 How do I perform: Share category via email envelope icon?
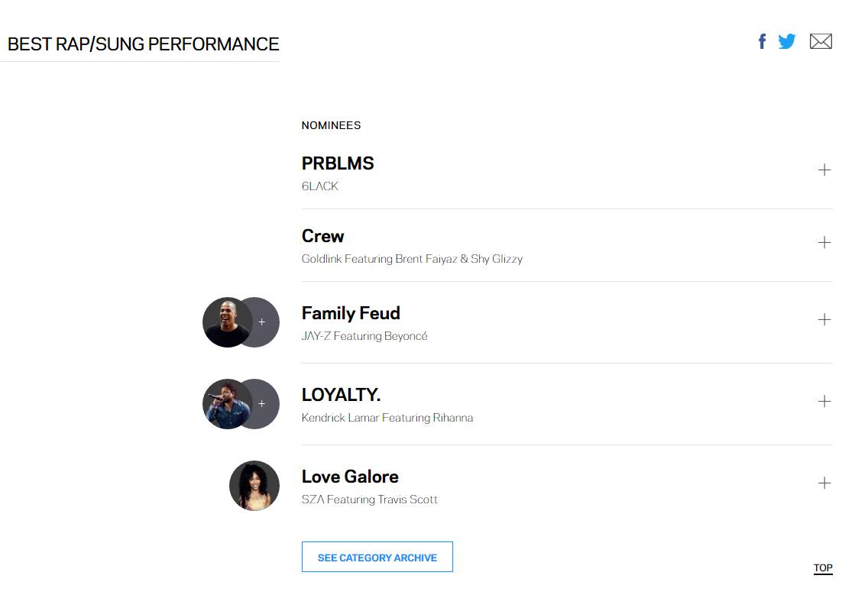click(x=821, y=42)
